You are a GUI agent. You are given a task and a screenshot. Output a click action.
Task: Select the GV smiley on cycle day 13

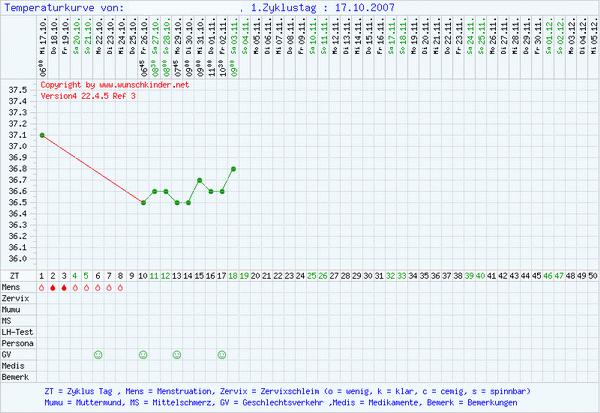(x=177, y=354)
